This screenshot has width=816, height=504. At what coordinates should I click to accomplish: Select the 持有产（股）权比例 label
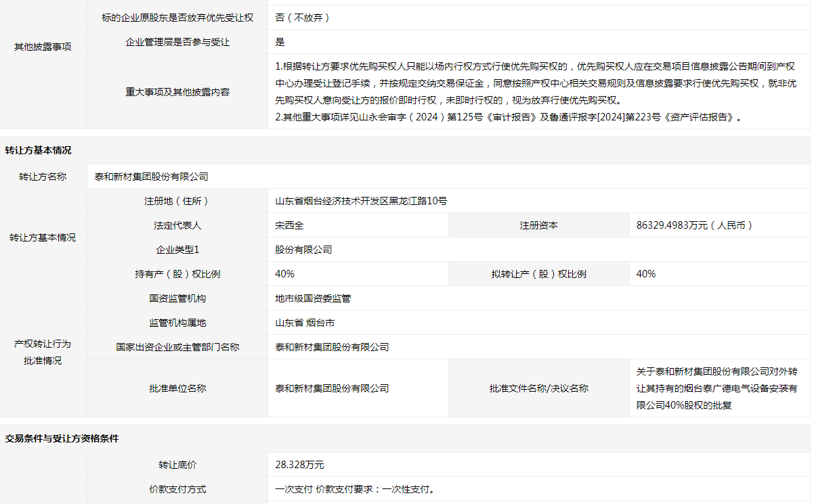click(x=177, y=274)
